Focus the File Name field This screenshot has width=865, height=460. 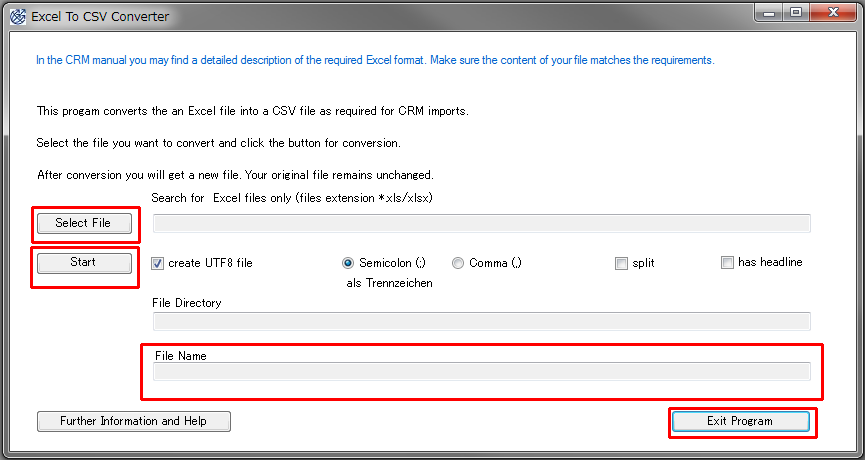click(481, 371)
